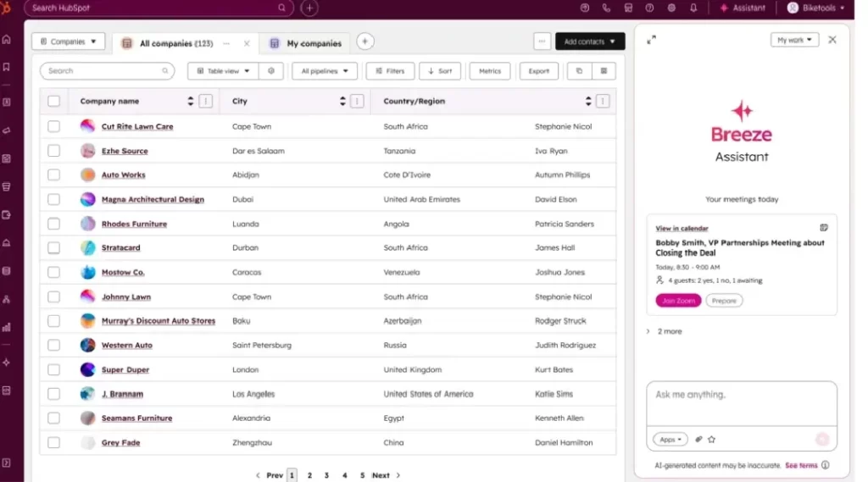This screenshot has width=868, height=482.
Task: Tick the select-all checkbox in the table header
Action: (53, 102)
